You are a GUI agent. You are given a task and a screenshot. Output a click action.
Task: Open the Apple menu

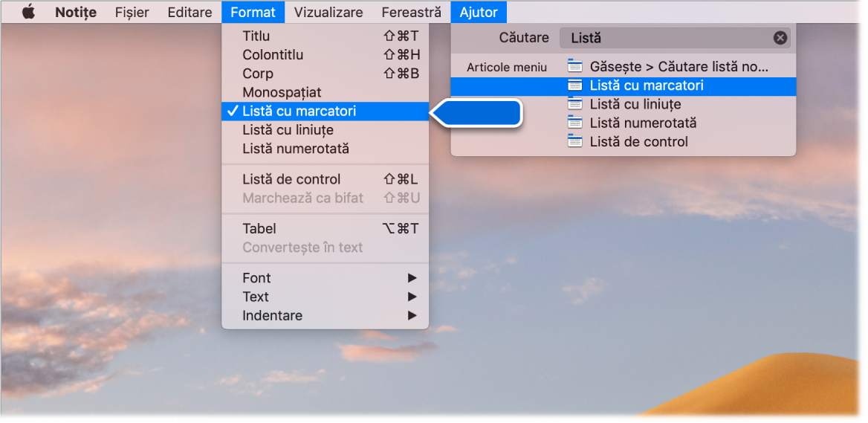click(28, 12)
